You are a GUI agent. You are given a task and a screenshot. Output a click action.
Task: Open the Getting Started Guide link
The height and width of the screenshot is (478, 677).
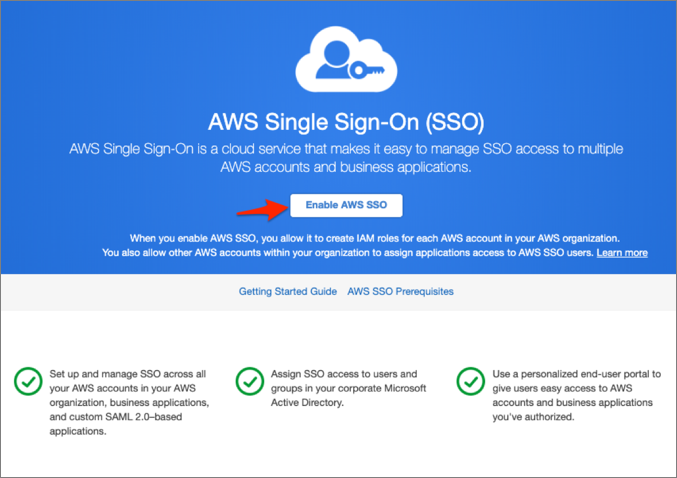[x=287, y=292]
